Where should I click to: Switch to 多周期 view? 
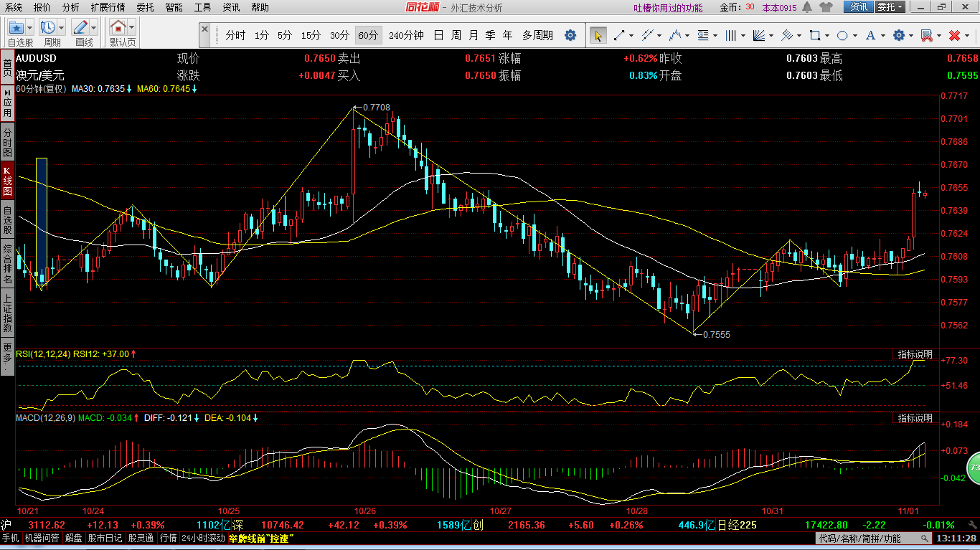pyautogui.click(x=537, y=35)
